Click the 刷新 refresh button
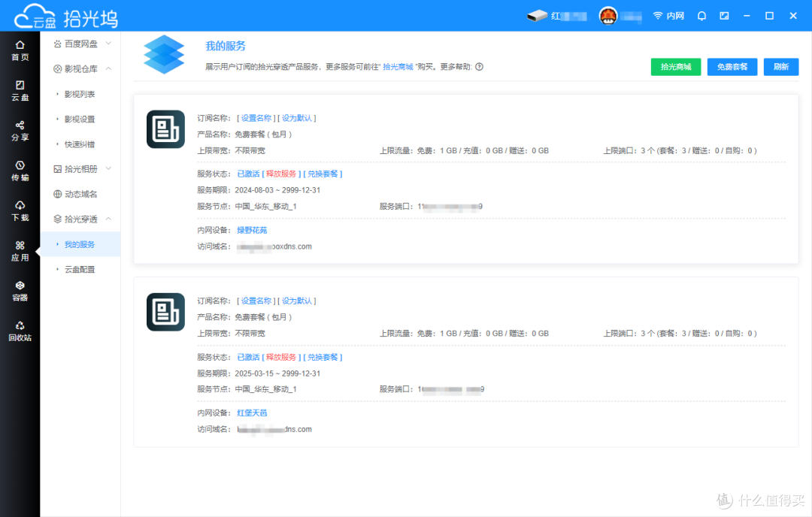This screenshot has height=517, width=812. 781,67
